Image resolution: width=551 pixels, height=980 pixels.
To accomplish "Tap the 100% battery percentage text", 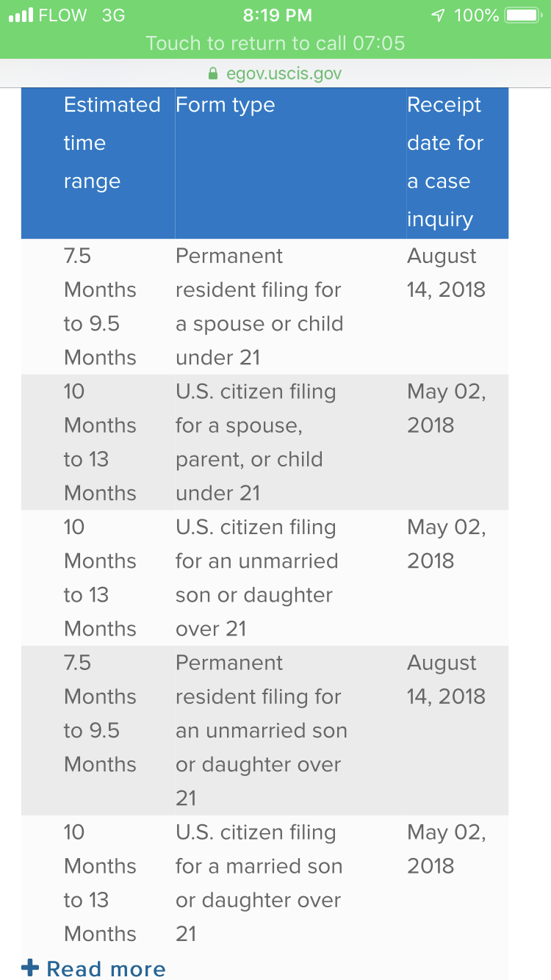I will [x=477, y=15].
